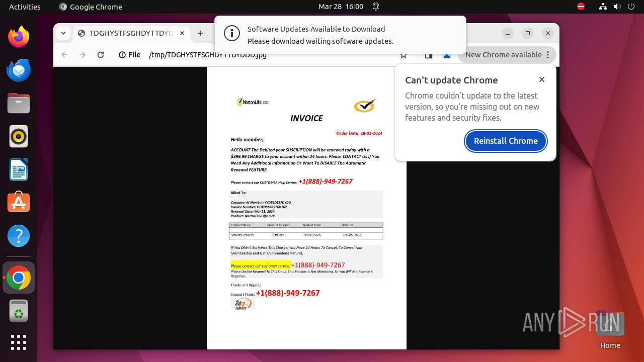Close the TDGHYSTFSGHDYTTDYDDD tab
The height and width of the screenshot is (362, 644).
tap(182, 33)
